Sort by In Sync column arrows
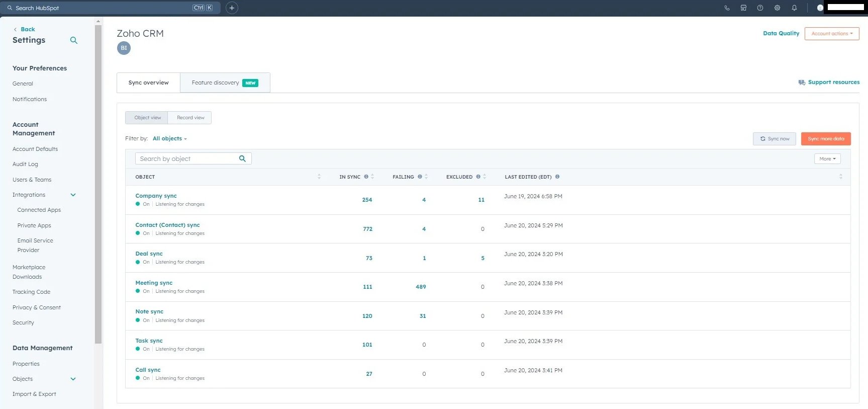Screen dimensions: 868x409 click(372, 177)
